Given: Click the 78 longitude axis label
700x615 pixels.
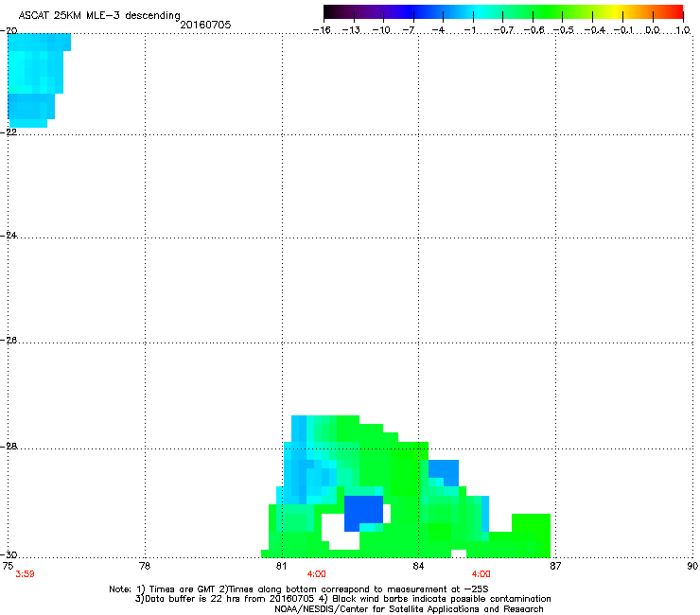Looking at the screenshot, I should [x=145, y=566].
